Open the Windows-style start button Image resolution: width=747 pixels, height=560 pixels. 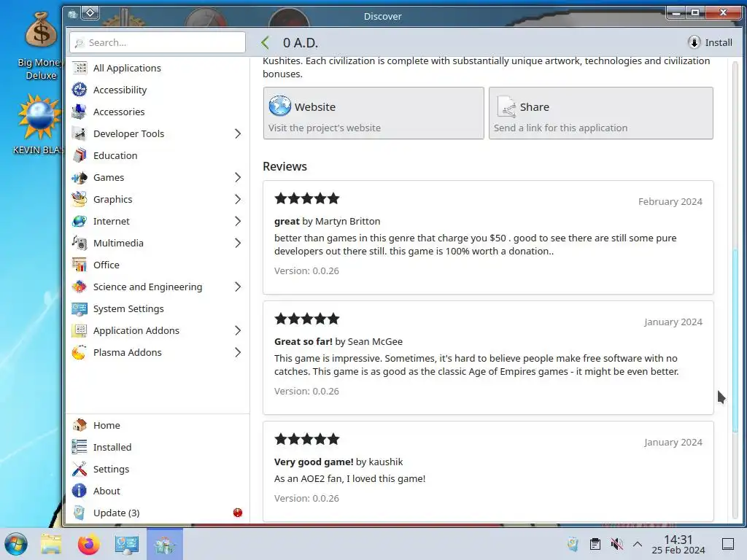(16, 544)
